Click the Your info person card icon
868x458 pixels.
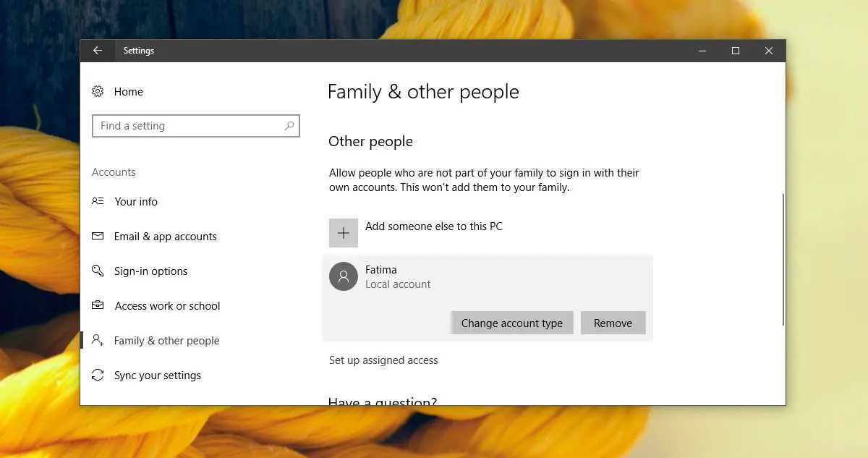[x=98, y=202]
